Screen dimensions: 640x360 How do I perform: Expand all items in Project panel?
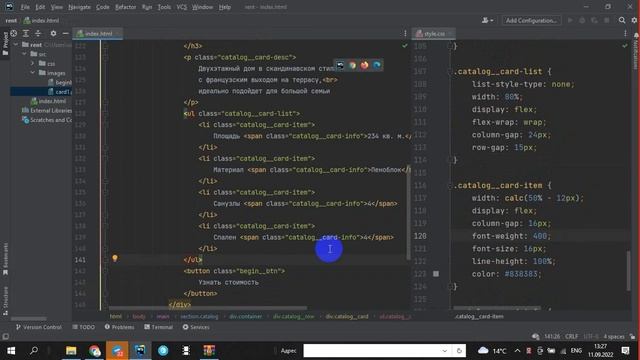coord(26,33)
